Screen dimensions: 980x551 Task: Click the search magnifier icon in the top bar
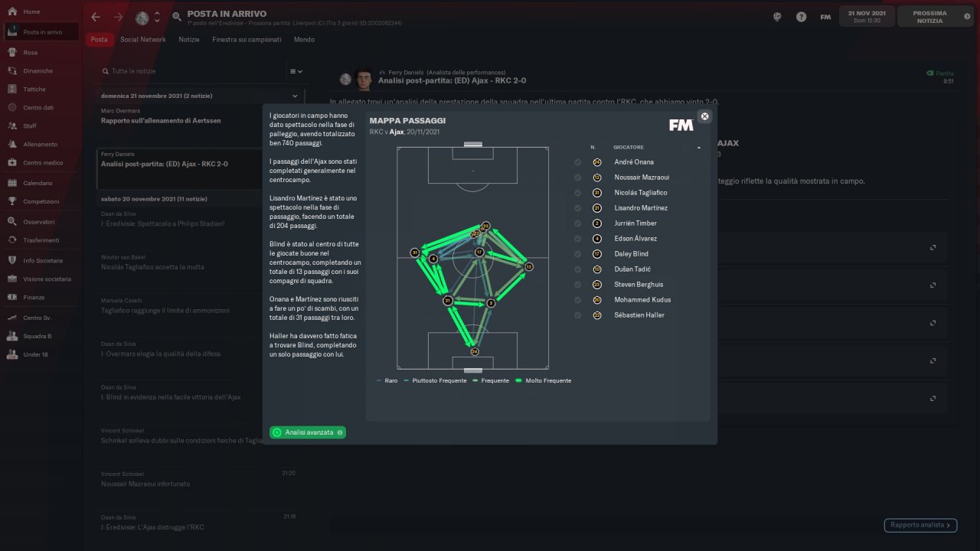[177, 16]
